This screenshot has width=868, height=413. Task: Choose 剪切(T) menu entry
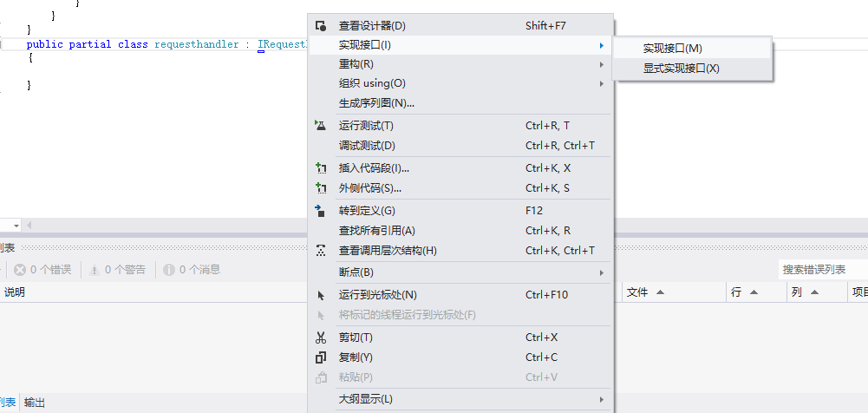(x=460, y=338)
